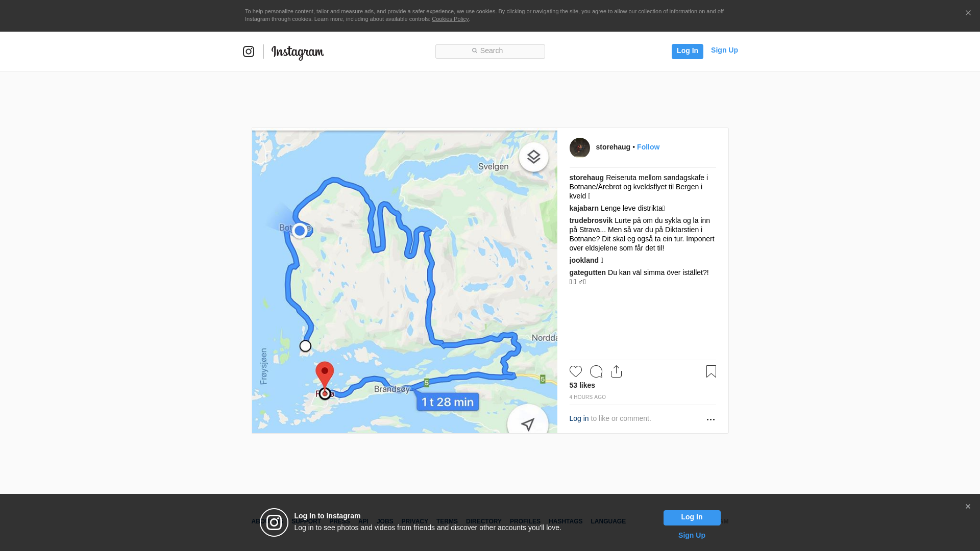The image size is (980, 551).
Task: Like the post with heart icon
Action: pos(576,371)
